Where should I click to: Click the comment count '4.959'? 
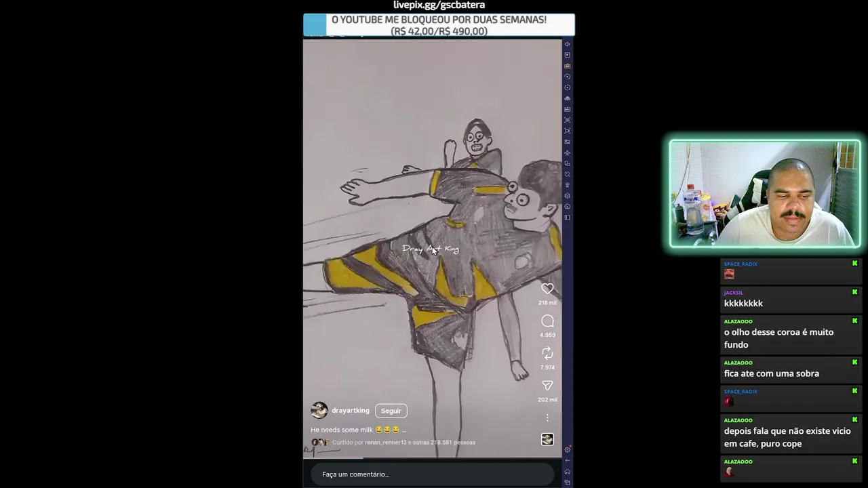point(547,335)
